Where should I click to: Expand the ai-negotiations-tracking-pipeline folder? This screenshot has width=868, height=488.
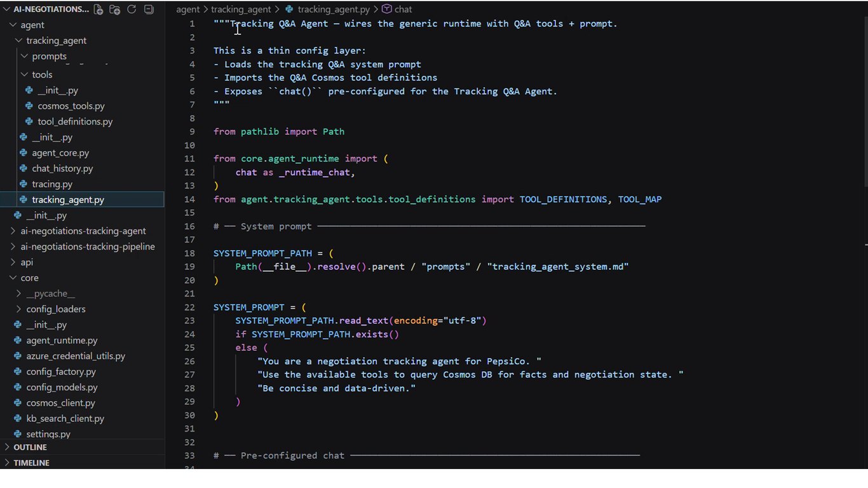tap(13, 247)
